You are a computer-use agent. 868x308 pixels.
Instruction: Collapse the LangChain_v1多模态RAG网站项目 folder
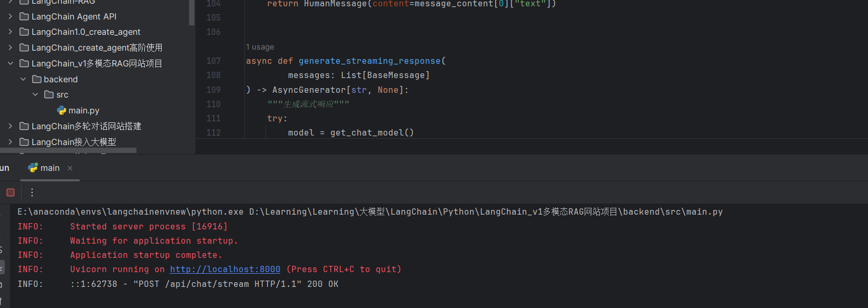pos(11,63)
